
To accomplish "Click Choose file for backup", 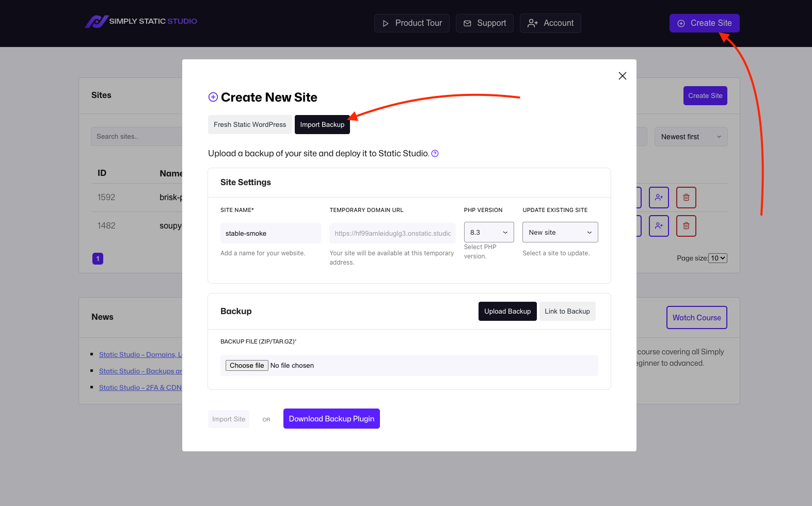I will (x=247, y=366).
